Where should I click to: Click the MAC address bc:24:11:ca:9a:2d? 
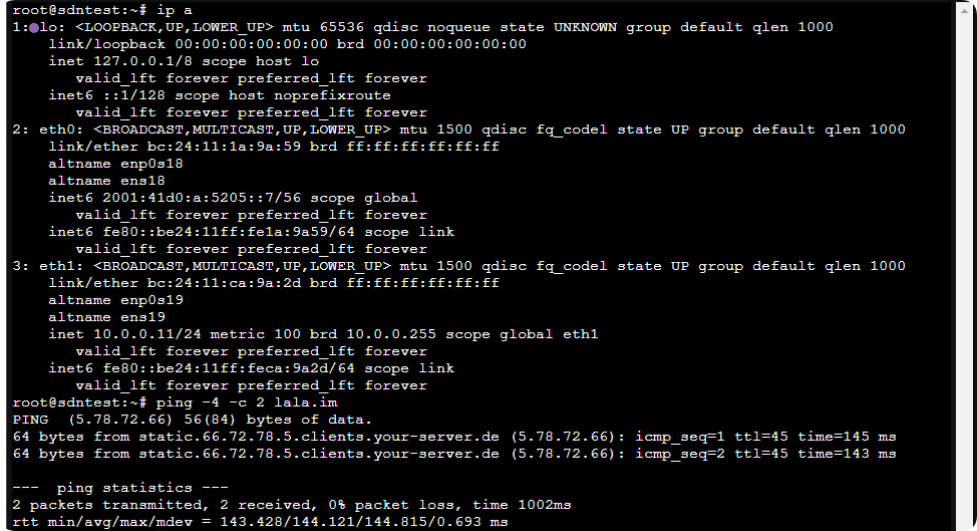(x=224, y=283)
